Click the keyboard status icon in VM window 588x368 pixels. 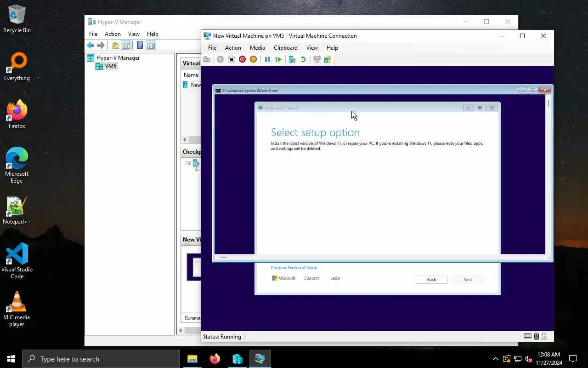[x=528, y=336]
